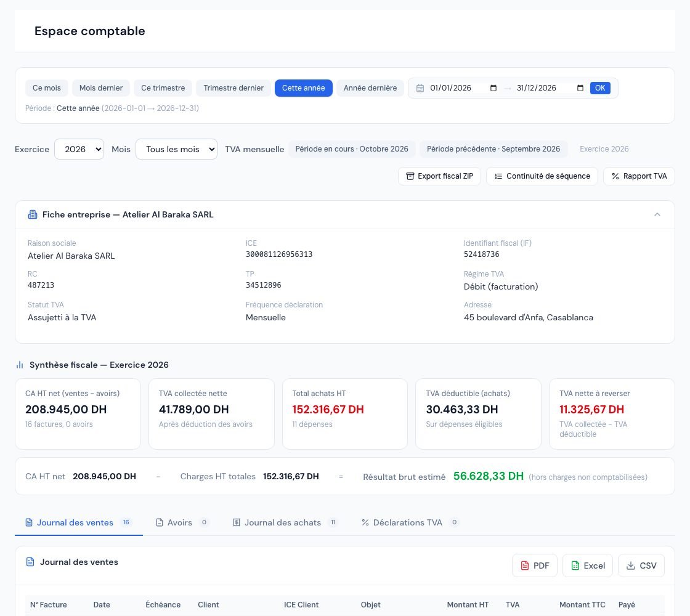Click the Exercice 2026 TVA period chip
The height and width of the screenshot is (616, 690).
pos(604,149)
